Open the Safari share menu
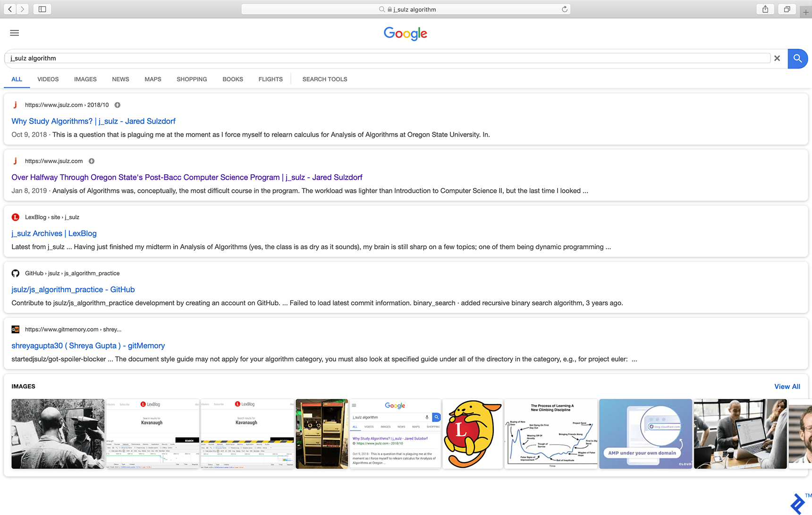This screenshot has height=515, width=812. [x=765, y=9]
